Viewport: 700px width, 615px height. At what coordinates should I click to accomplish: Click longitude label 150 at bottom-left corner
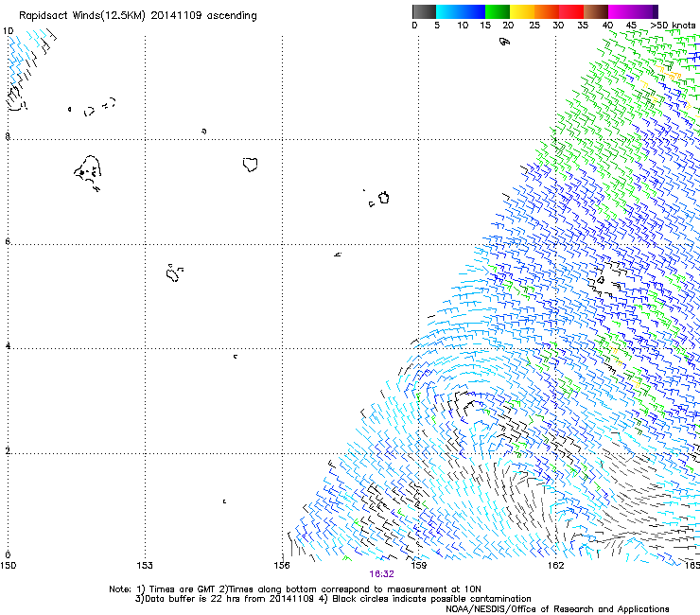[8, 566]
